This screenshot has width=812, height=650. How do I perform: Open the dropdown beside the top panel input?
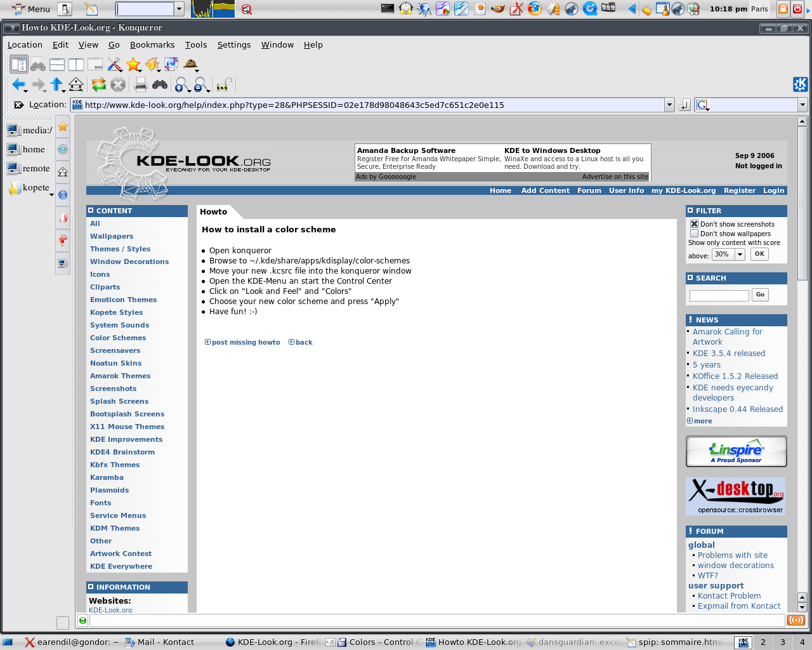pyautogui.click(x=179, y=9)
